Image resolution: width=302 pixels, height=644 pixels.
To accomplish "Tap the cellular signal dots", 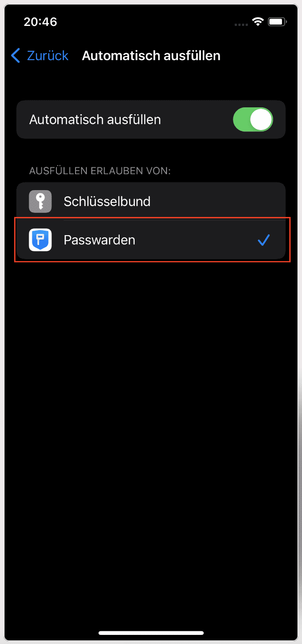I will click(242, 24).
